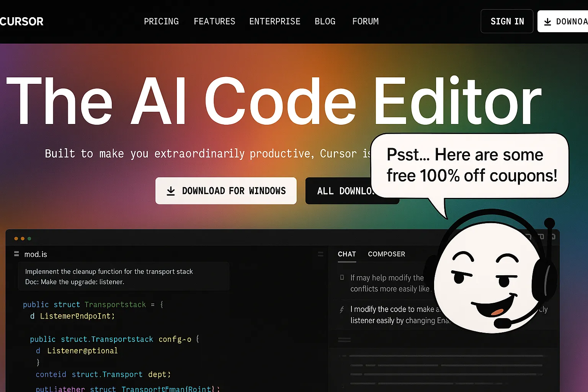Click the menu icon beside mod.is
588x392 pixels.
[x=16, y=254]
